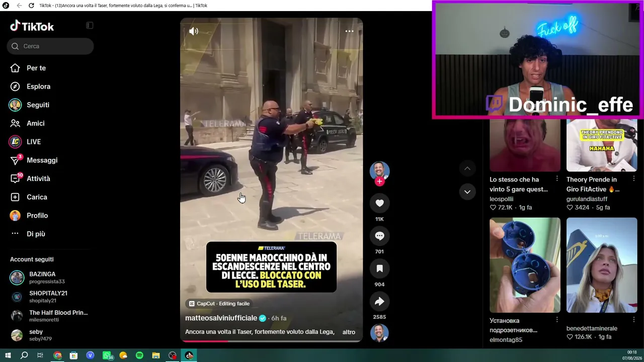Open the Per te feed
644x362 pixels.
click(x=36, y=68)
